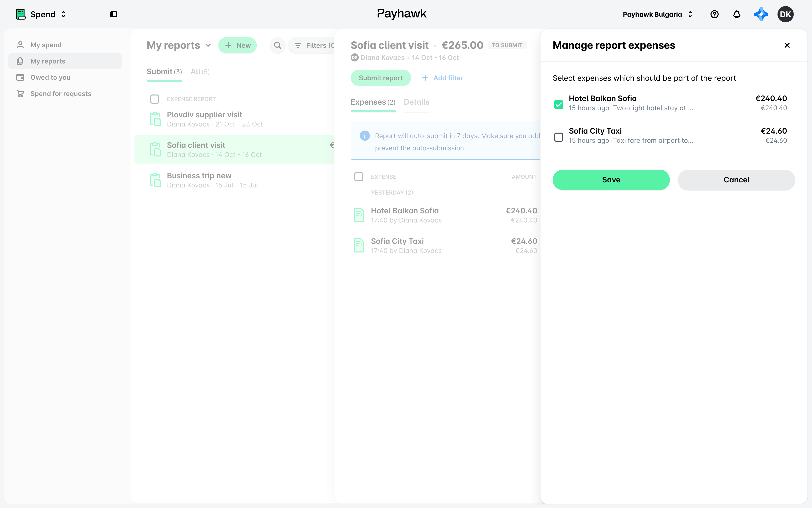The width and height of the screenshot is (812, 508).
Task: Click Owed to you wallet icon
Action: tap(21, 78)
